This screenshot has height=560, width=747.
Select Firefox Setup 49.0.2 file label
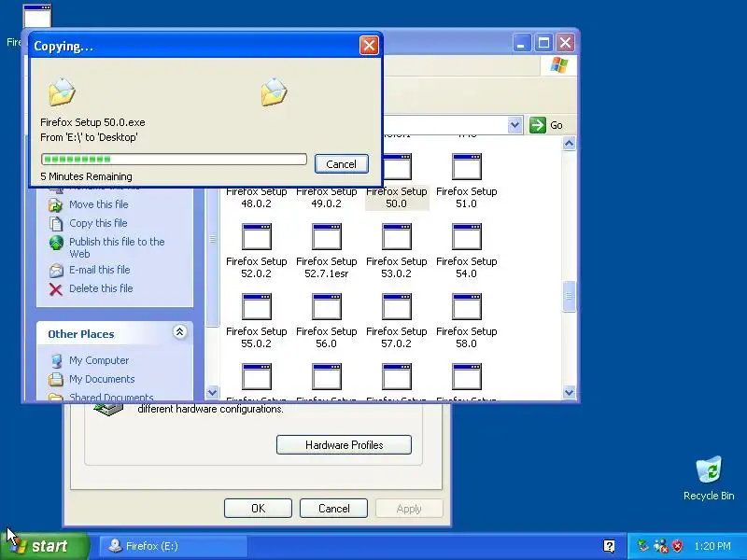click(326, 198)
